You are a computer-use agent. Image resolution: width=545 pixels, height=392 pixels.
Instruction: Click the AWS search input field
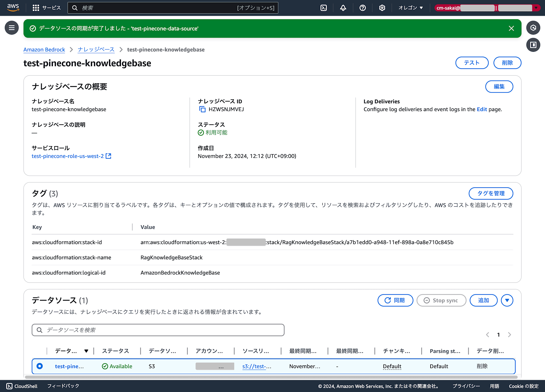[x=173, y=8]
